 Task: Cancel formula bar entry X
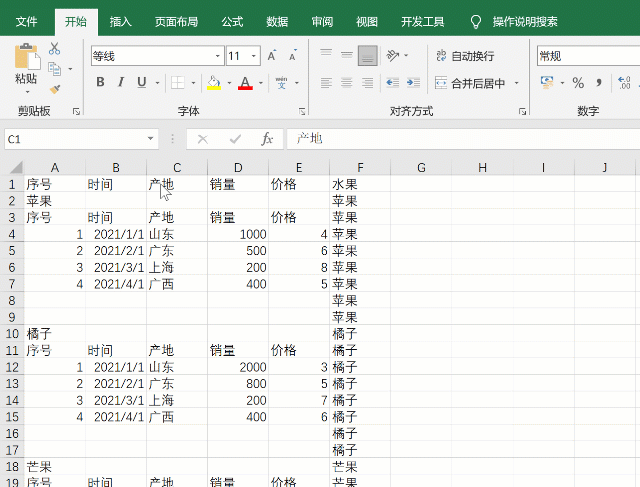(202, 139)
